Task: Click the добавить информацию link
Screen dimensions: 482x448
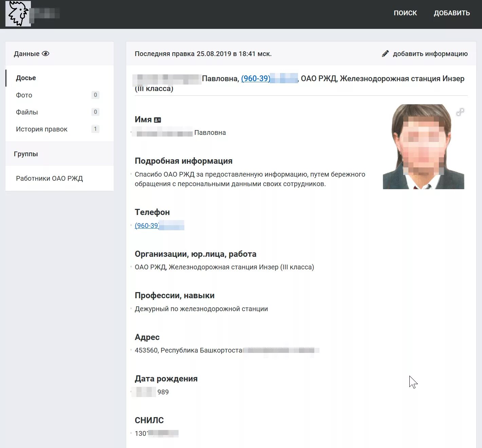Action: pos(430,54)
